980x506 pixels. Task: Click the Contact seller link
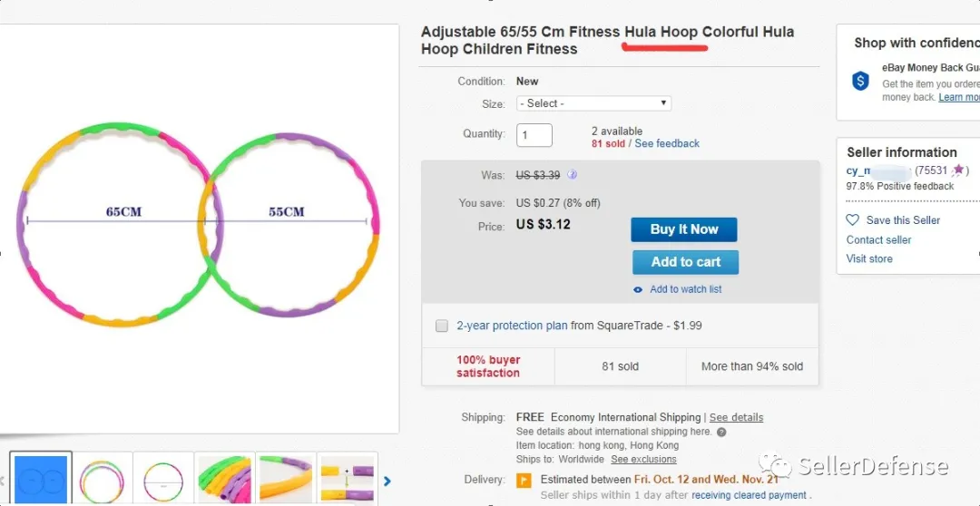(878, 239)
